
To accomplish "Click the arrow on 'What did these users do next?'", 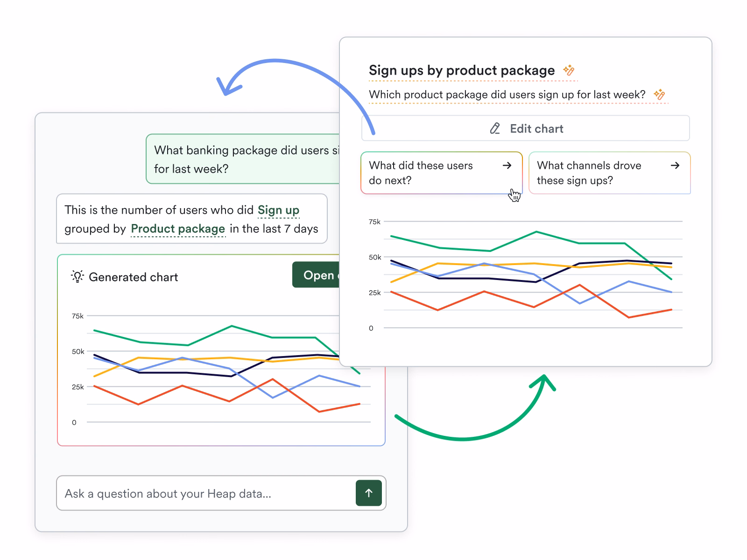I will point(507,166).
